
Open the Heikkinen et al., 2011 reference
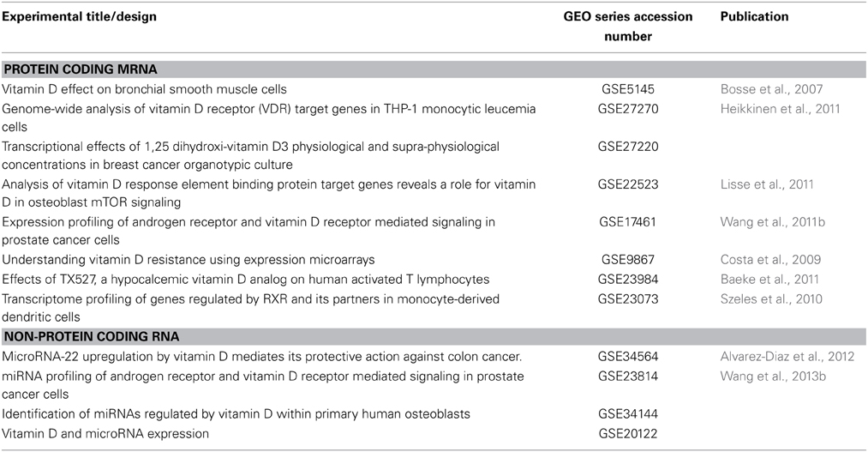pos(780,109)
